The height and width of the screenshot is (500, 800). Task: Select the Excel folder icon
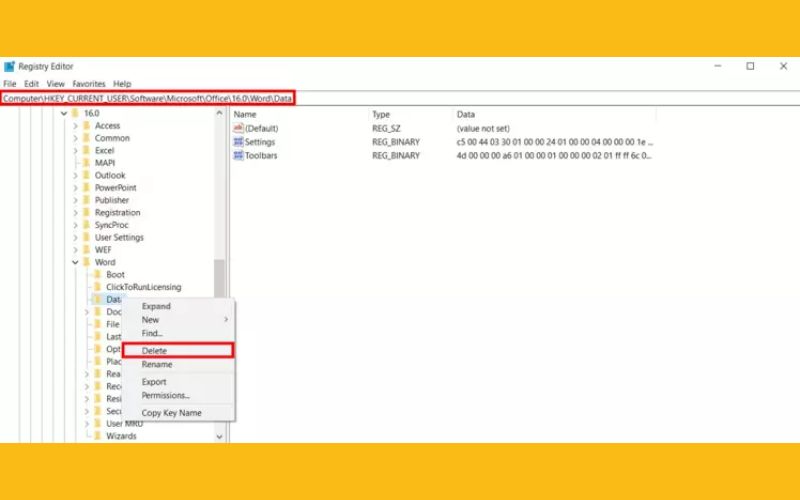tap(86, 150)
